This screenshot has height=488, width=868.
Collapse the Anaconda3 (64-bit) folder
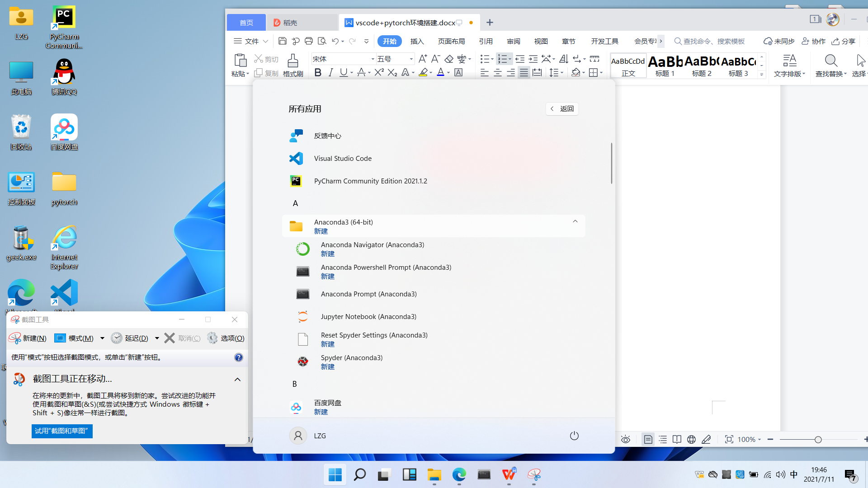(575, 221)
